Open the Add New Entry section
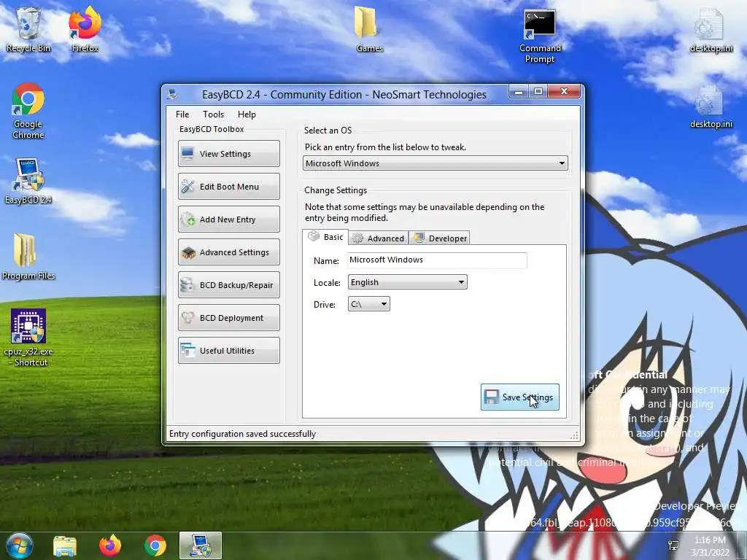 (228, 219)
